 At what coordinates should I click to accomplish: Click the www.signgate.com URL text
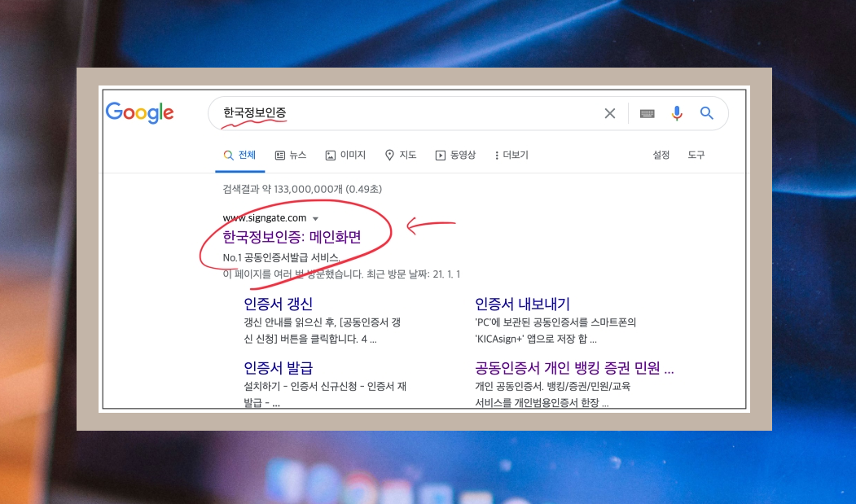[265, 218]
